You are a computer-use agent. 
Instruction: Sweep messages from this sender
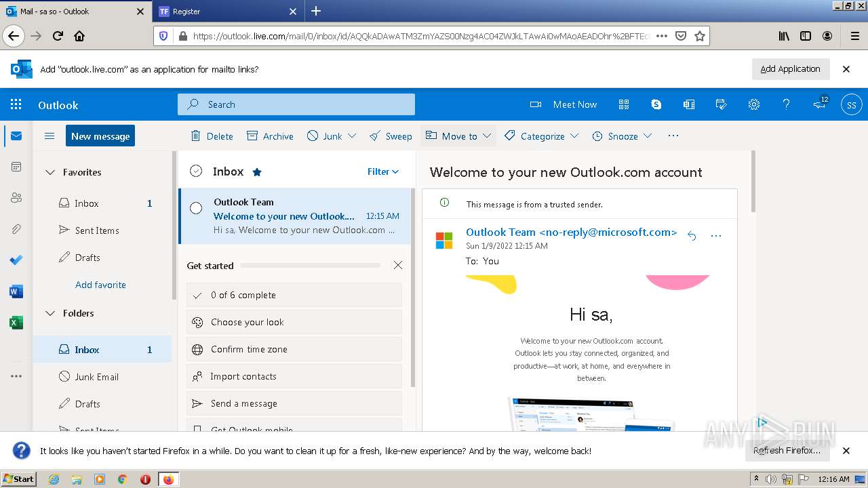391,136
